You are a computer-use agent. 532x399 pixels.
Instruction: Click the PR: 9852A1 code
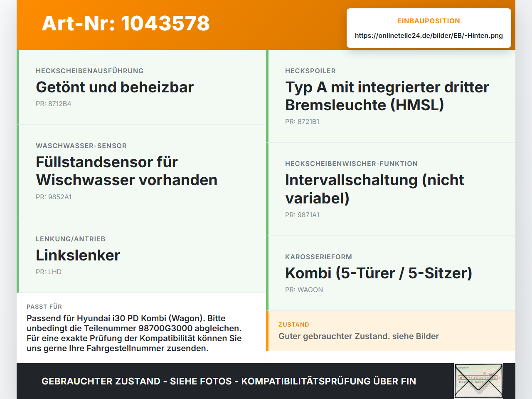tap(54, 197)
